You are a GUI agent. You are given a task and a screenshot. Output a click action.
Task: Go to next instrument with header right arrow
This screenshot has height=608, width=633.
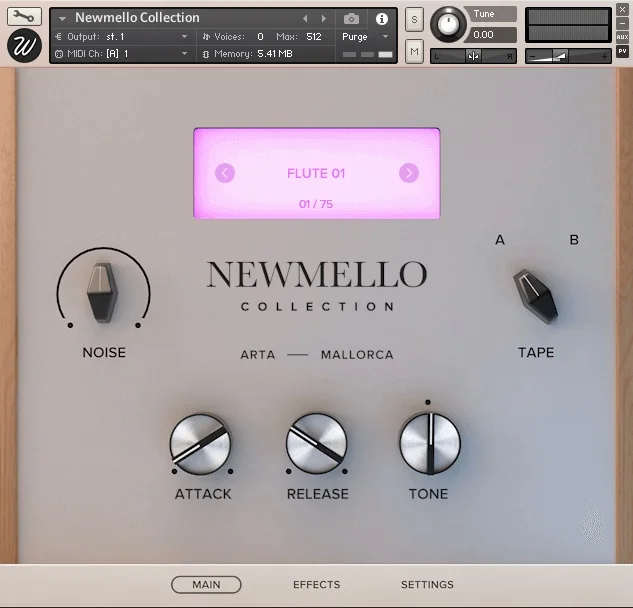323,19
